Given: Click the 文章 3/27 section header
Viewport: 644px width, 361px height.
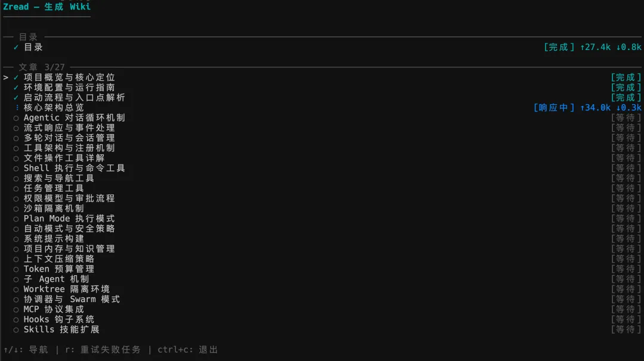Looking at the screenshot, I should pyautogui.click(x=42, y=67).
